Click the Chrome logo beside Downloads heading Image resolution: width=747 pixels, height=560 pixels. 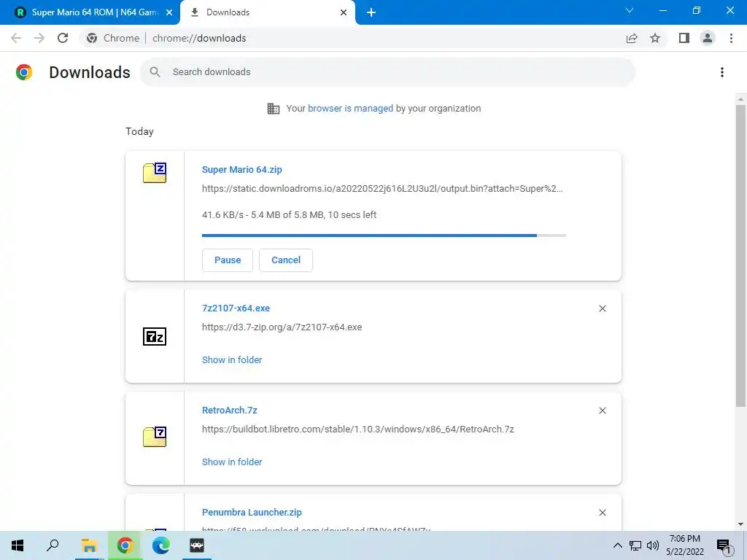pyautogui.click(x=24, y=72)
